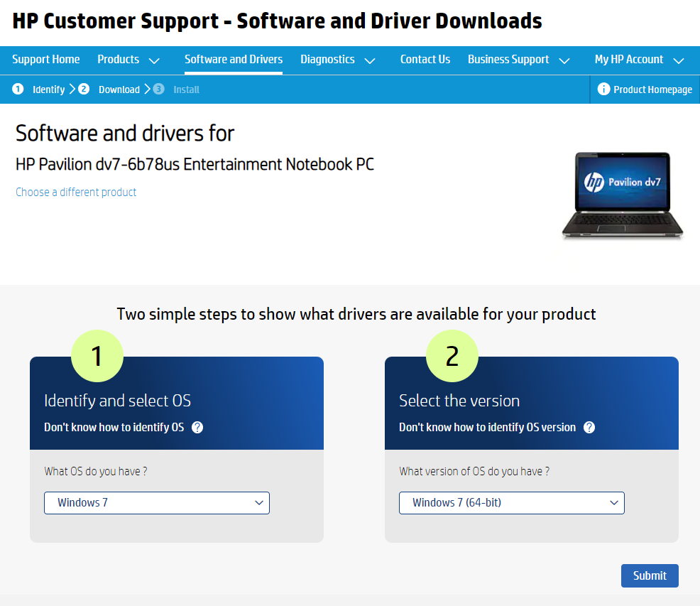The width and height of the screenshot is (700, 606).
Task: Expand the Business Support dropdown arrow
Action: tap(564, 61)
